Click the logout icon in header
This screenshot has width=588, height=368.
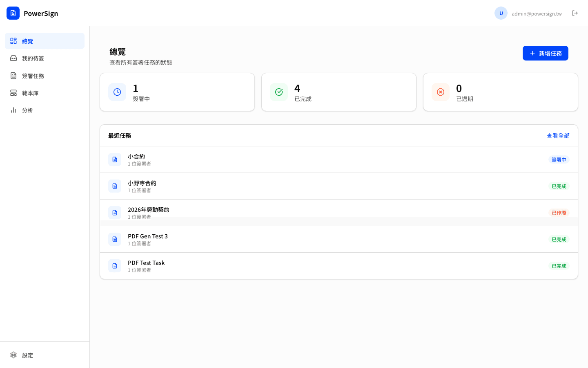575,13
